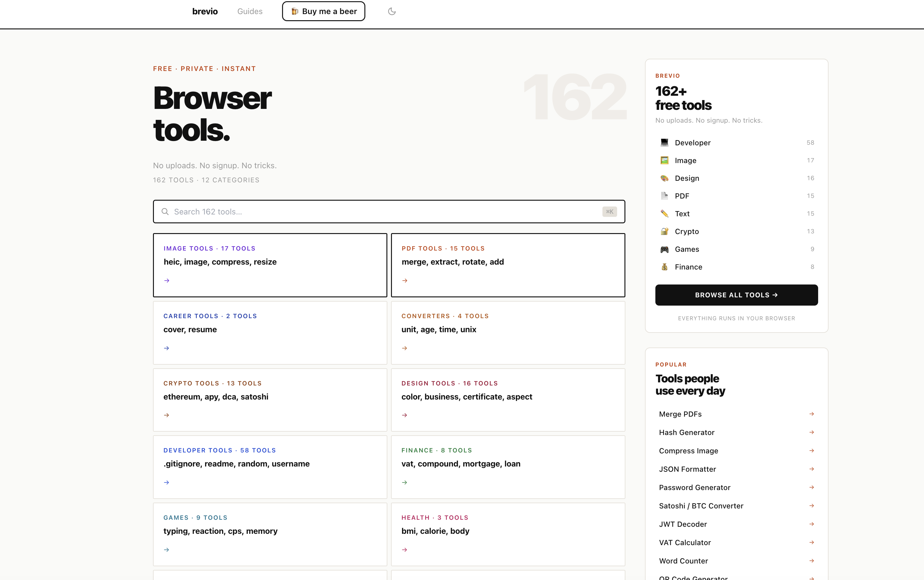Screen dimensions: 924x580
Task: Open the Design Tools · 16 Tools heading
Action: 449,383
